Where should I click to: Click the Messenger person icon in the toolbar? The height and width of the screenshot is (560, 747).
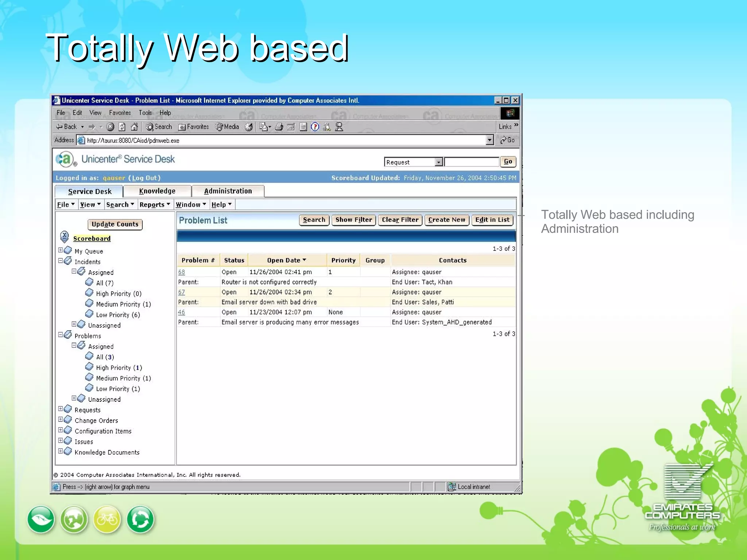pos(339,127)
